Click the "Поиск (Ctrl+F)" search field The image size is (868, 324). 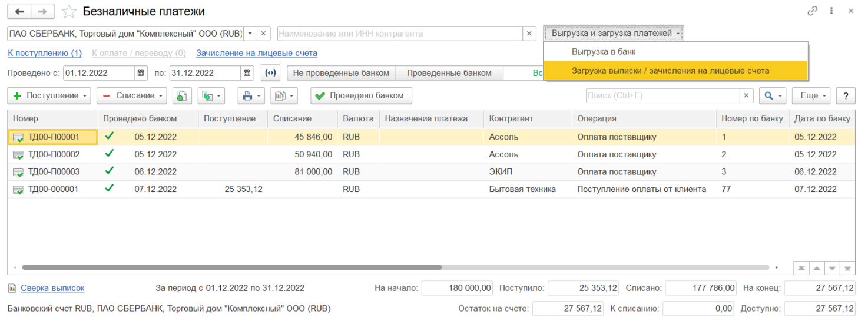(662, 95)
